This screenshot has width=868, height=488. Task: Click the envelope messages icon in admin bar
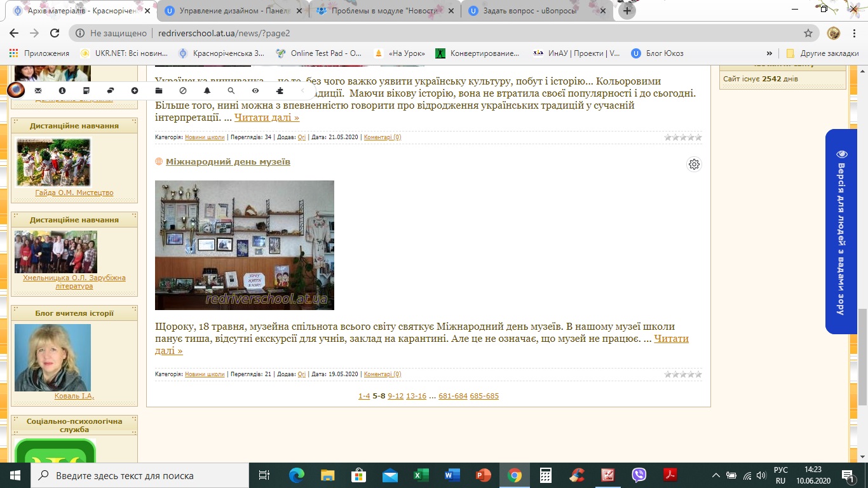pos(38,91)
